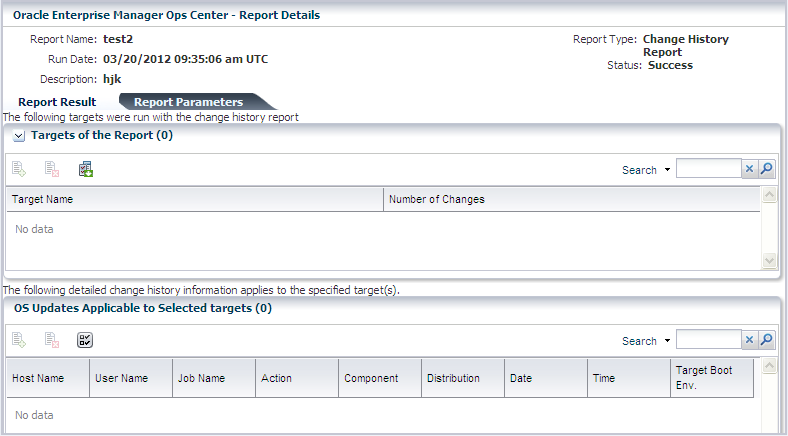Click the OS Updates search input field
Image resolution: width=788 pixels, height=436 pixels.
tap(709, 339)
